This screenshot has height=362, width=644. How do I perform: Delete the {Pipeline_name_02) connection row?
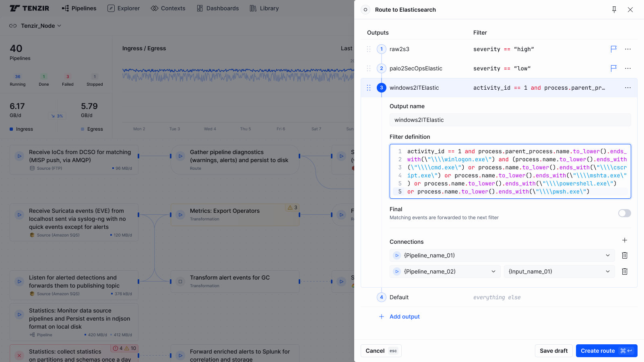[x=624, y=271]
